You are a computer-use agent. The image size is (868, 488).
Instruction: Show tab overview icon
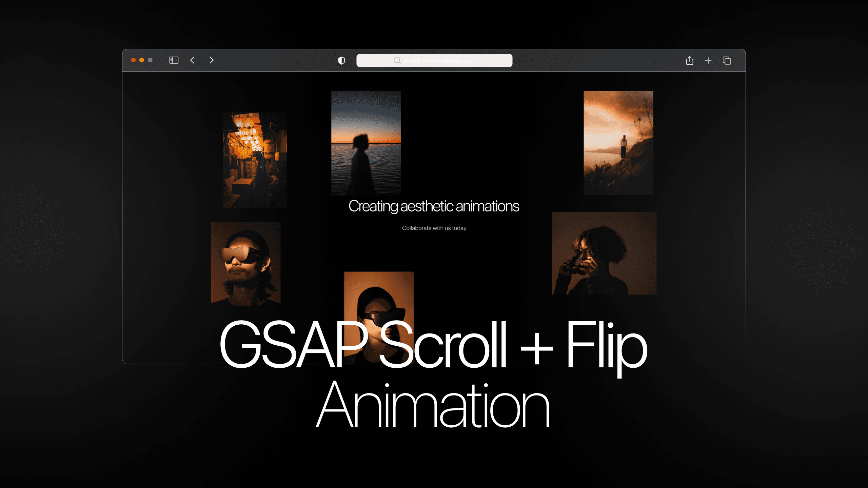[x=727, y=61]
